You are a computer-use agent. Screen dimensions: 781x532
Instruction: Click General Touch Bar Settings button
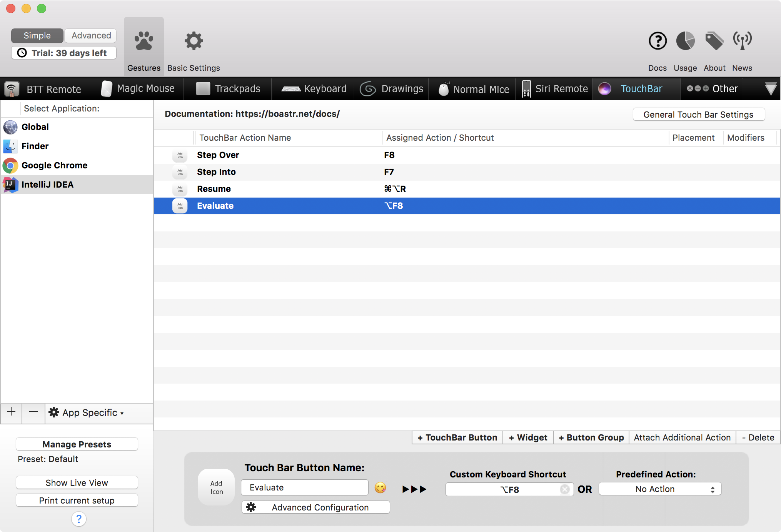click(x=698, y=115)
